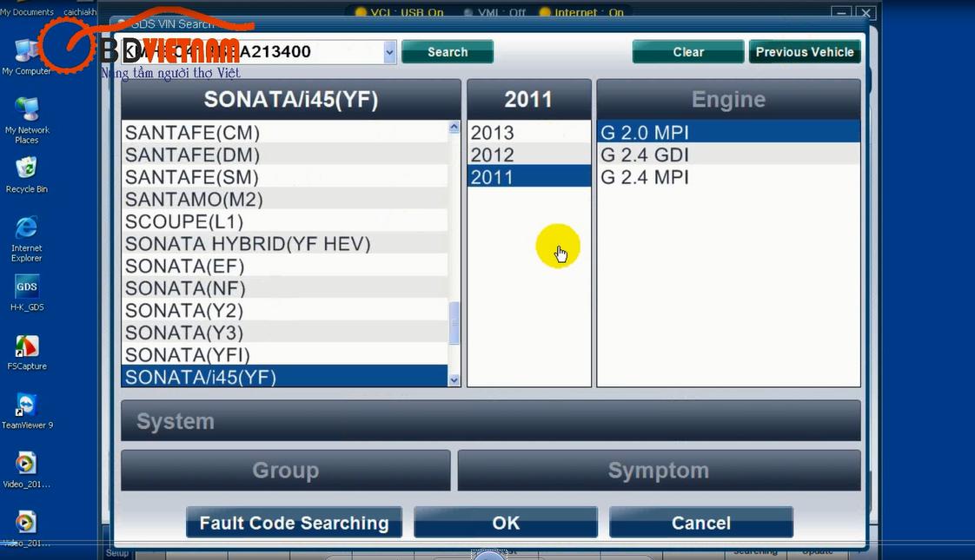Click the Previous Vehicle button
Viewport: 975px width, 560px height.
coord(805,51)
